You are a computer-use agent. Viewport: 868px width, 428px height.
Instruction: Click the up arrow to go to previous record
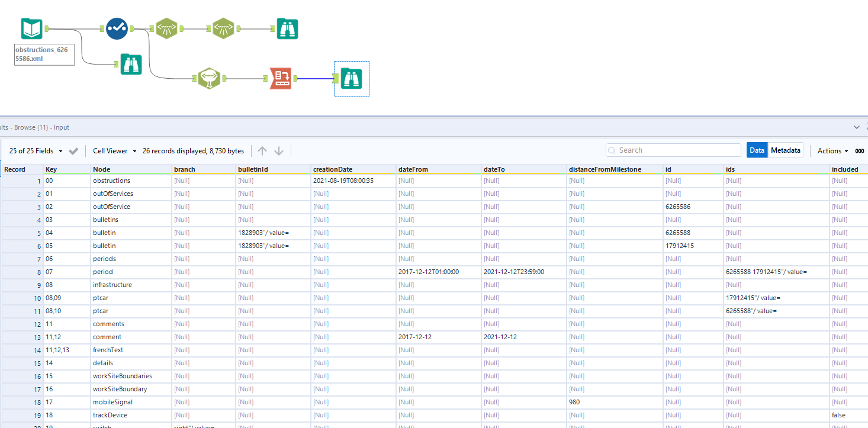(262, 150)
